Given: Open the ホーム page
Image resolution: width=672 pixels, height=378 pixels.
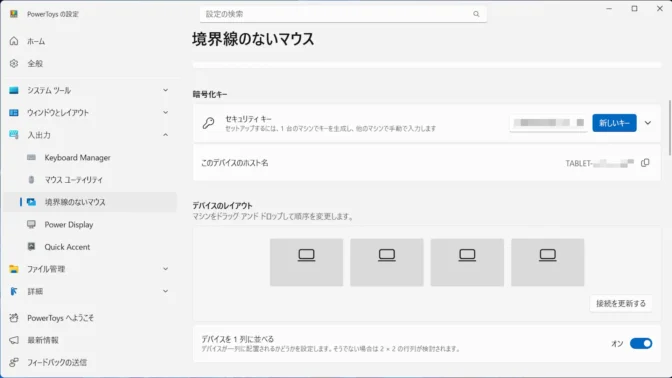Looking at the screenshot, I should click(x=89, y=41).
